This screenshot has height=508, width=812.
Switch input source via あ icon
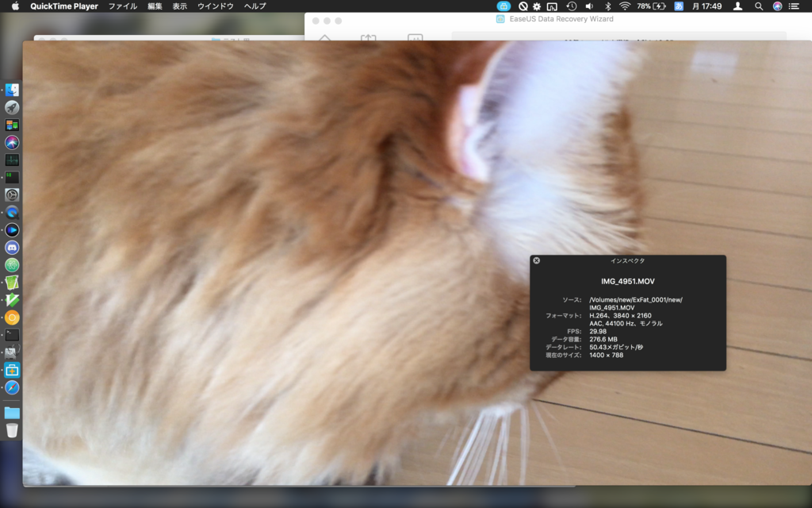(679, 6)
